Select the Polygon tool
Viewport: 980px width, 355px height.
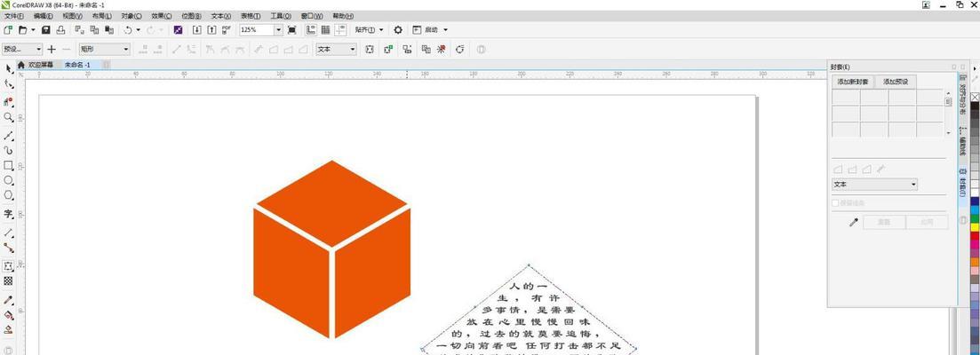8,195
